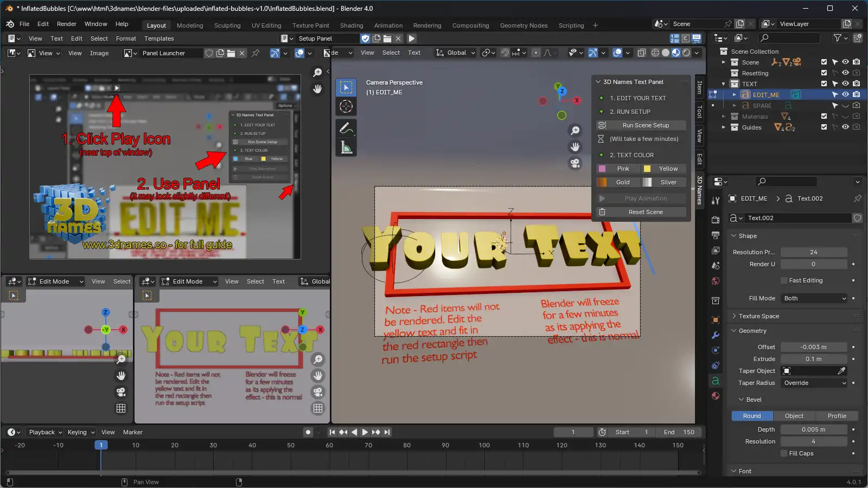Expand the Materials collection in outliner
This screenshot has width=868, height=488.
[x=723, y=116]
